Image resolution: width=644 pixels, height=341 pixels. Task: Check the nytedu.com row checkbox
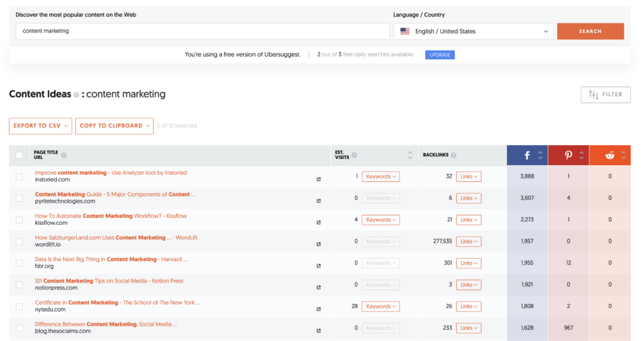click(x=19, y=306)
